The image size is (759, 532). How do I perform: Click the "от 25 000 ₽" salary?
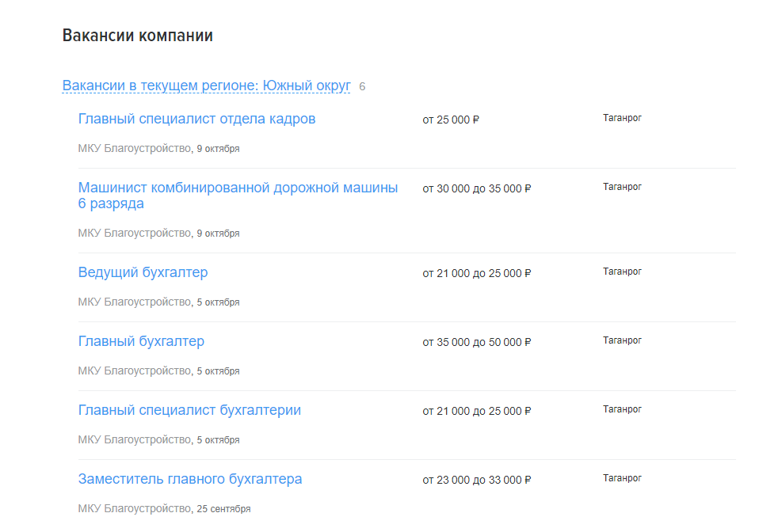pos(451,120)
